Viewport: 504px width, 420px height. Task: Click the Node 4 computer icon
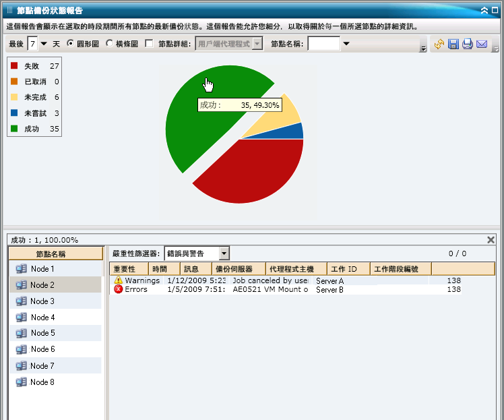tap(21, 317)
